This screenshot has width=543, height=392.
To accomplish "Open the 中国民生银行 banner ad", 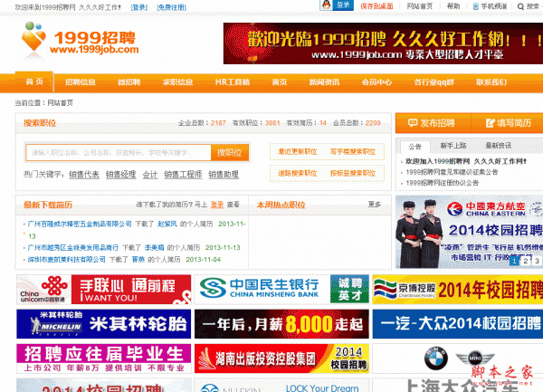I will pyautogui.click(x=281, y=290).
